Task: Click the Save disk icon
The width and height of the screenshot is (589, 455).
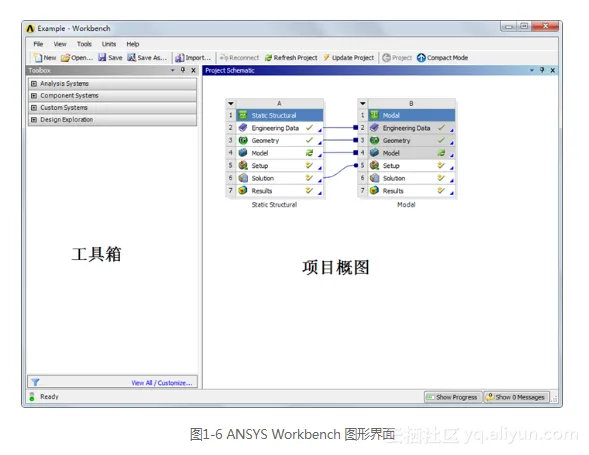Action: [x=102, y=57]
